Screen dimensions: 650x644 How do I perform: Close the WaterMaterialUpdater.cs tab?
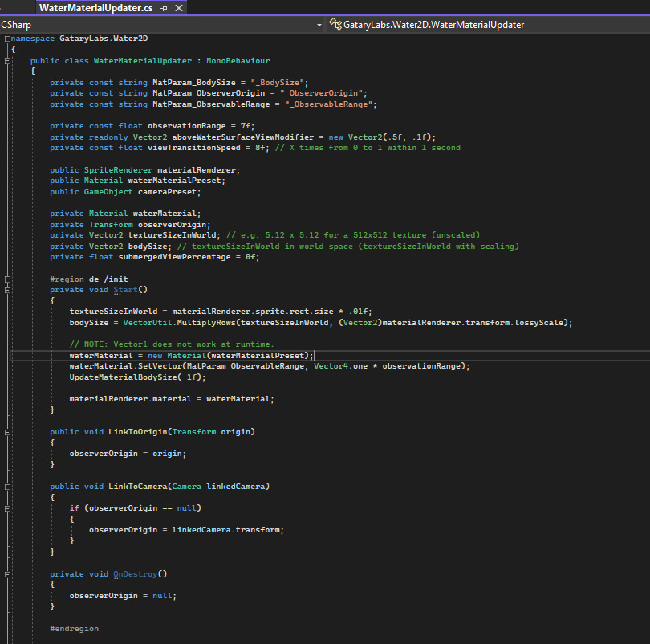point(178,8)
